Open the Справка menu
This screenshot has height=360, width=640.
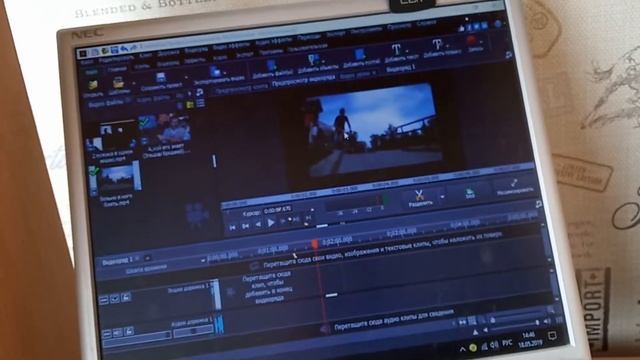click(427, 23)
